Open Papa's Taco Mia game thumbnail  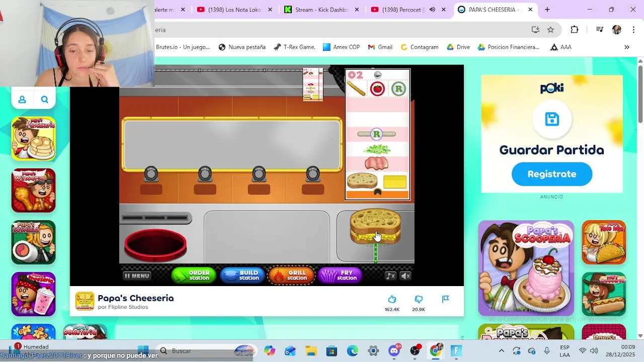pyautogui.click(x=604, y=242)
